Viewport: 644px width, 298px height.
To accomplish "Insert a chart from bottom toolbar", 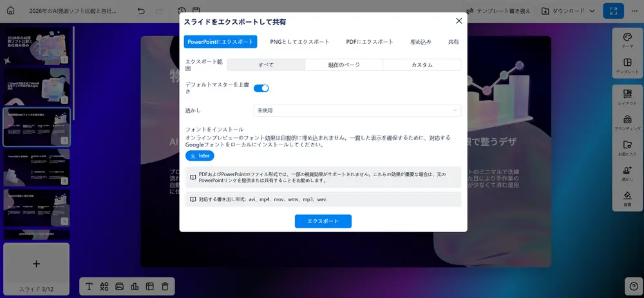I will point(135,286).
